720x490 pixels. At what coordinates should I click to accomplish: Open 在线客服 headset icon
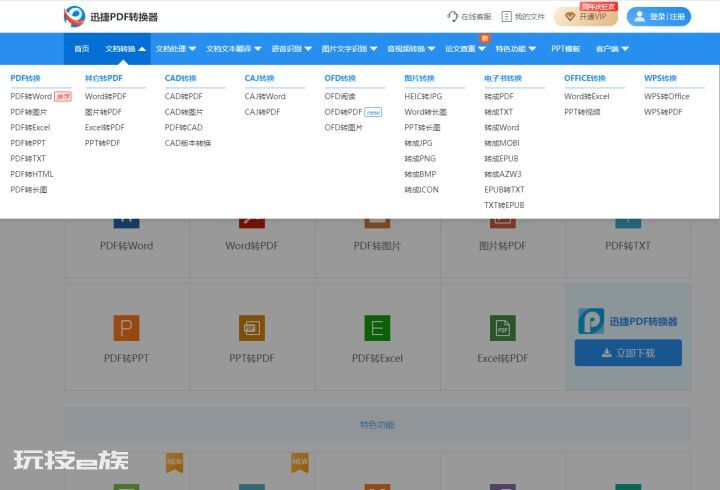pyautogui.click(x=452, y=17)
